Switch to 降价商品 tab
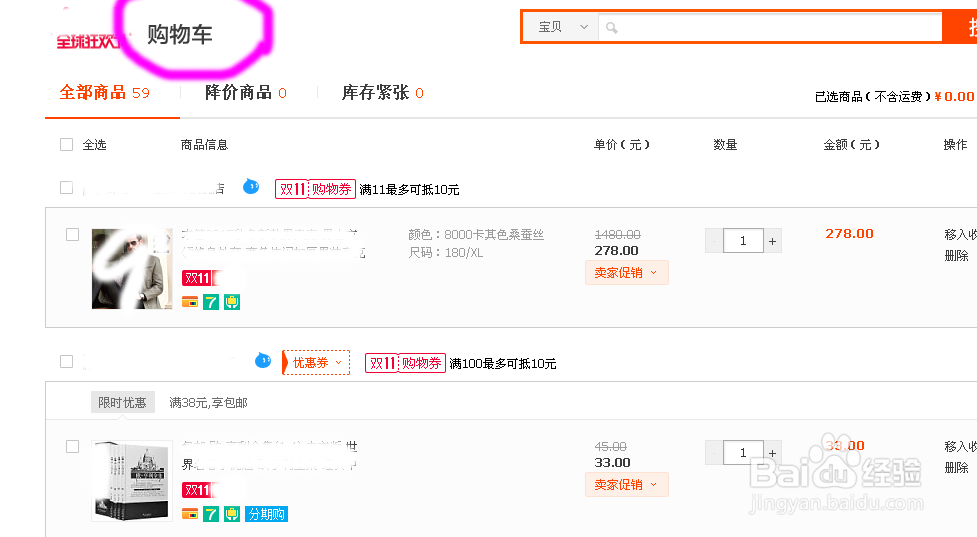Screen dimensions: 977x537 point(245,93)
